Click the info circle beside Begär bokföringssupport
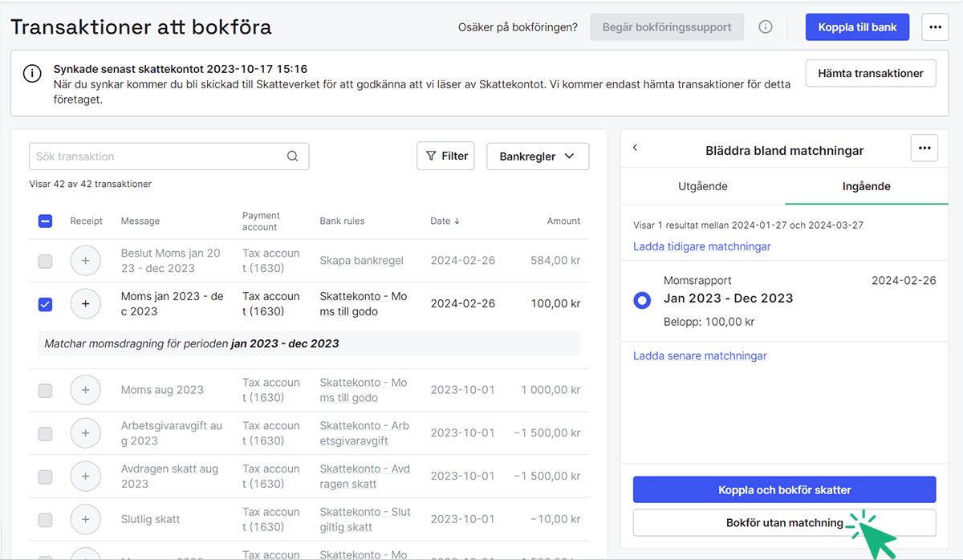 [765, 26]
